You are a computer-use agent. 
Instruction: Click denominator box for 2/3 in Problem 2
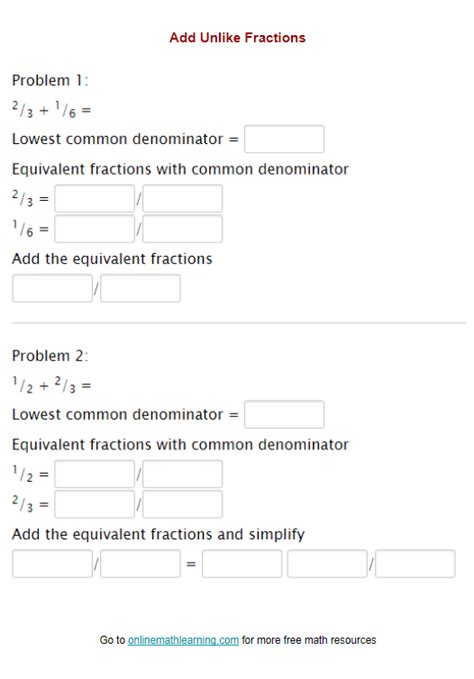pos(183,504)
